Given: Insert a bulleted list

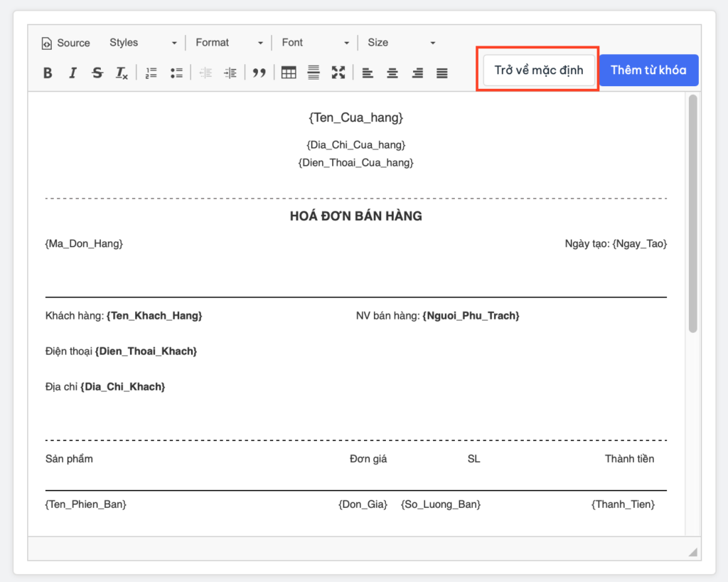Looking at the screenshot, I should click(x=176, y=73).
